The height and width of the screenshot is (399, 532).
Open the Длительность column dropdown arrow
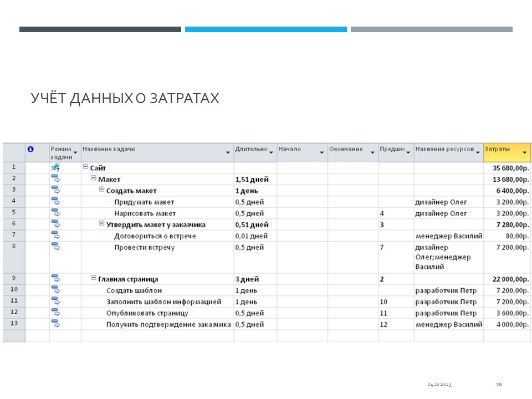click(271, 153)
